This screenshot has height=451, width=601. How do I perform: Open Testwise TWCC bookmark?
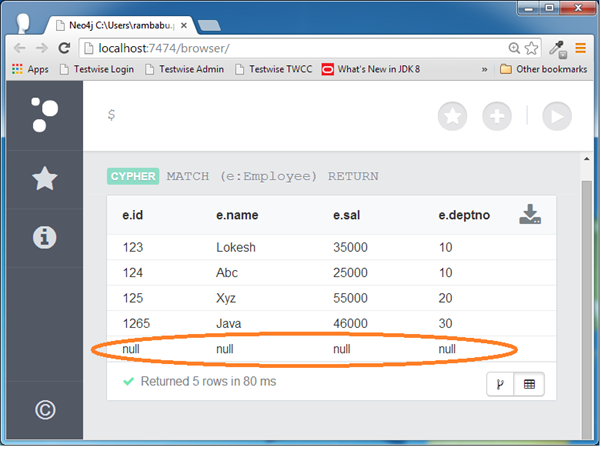(274, 69)
